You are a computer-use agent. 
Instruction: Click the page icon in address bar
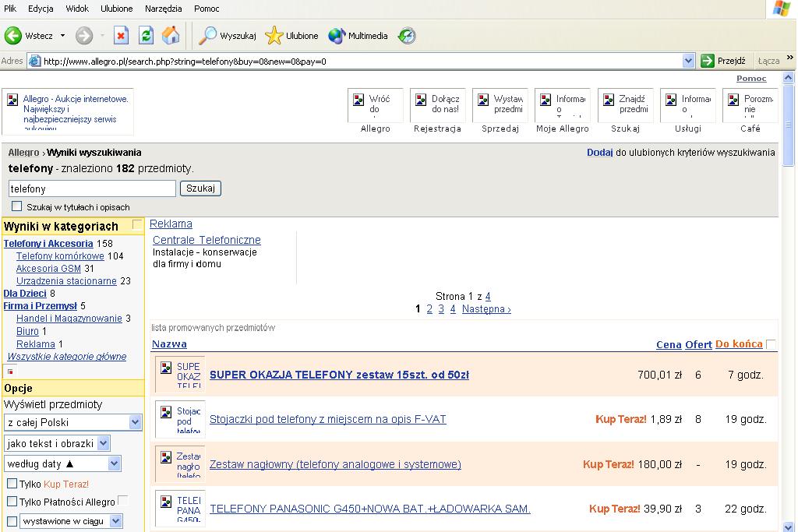tap(34, 61)
